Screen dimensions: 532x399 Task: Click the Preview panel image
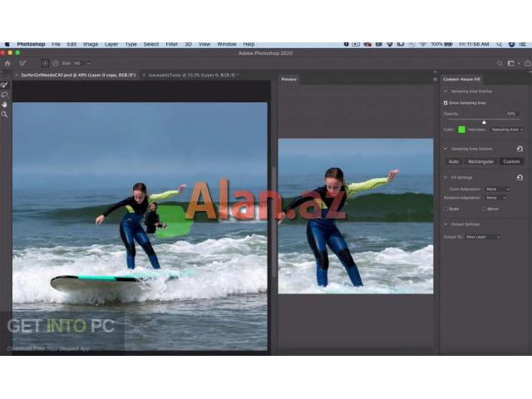[356, 216]
